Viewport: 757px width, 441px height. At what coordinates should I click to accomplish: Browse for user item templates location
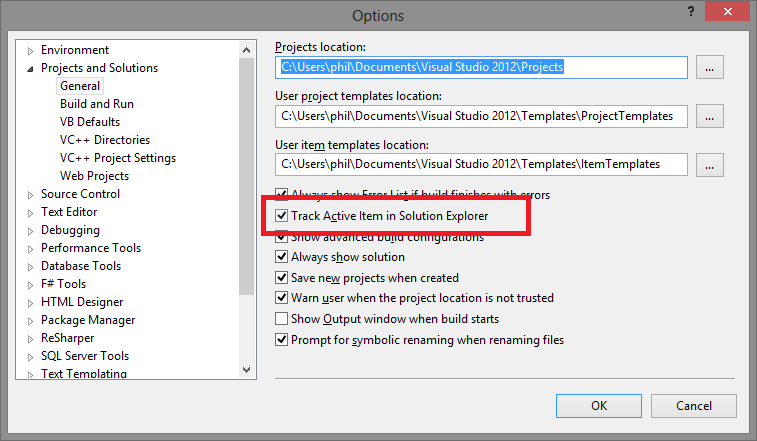click(x=709, y=165)
